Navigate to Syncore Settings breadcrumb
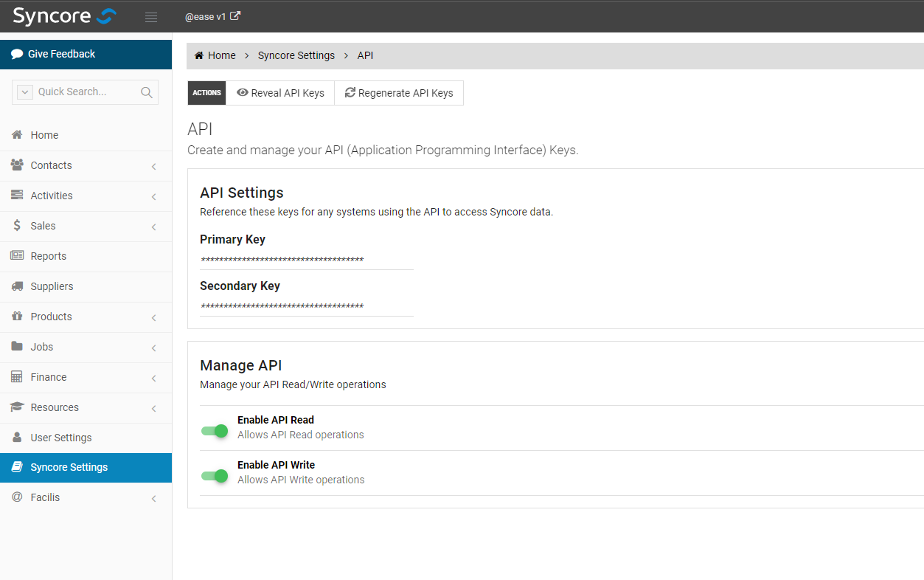The image size is (924, 580). point(296,55)
